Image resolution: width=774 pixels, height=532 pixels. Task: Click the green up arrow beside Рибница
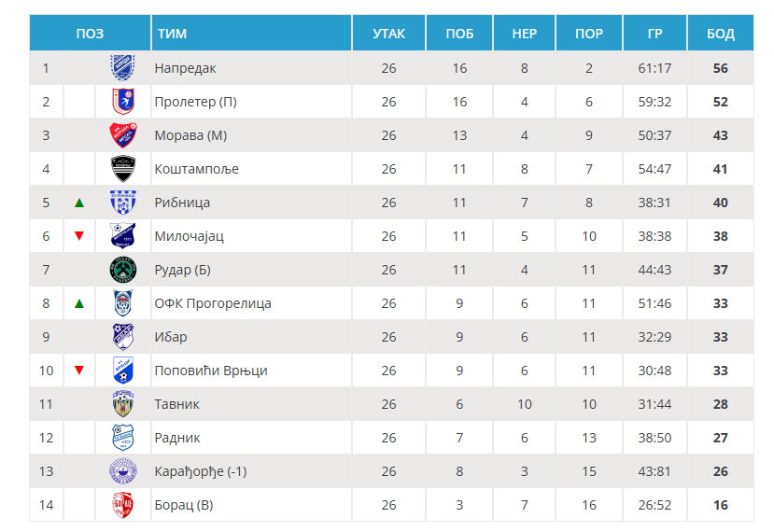(x=79, y=203)
